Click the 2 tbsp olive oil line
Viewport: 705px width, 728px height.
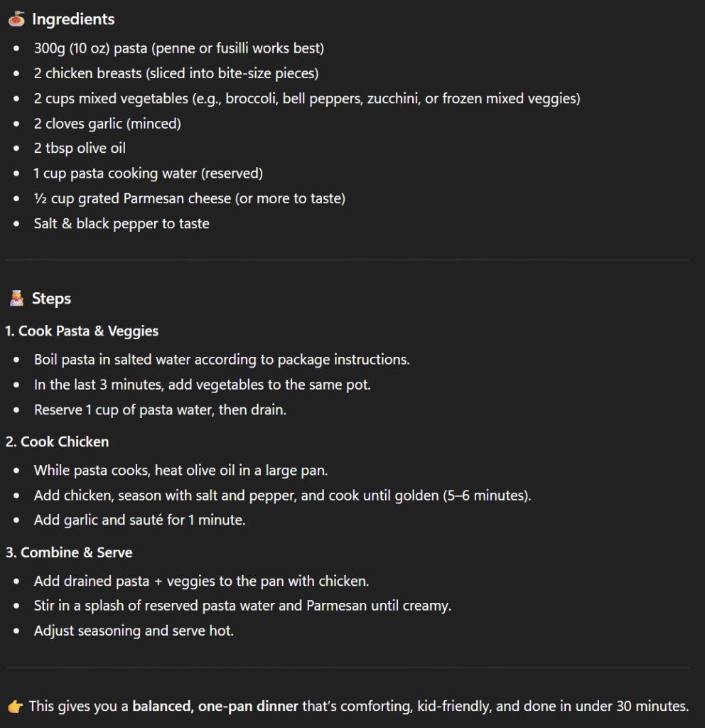tap(80, 149)
